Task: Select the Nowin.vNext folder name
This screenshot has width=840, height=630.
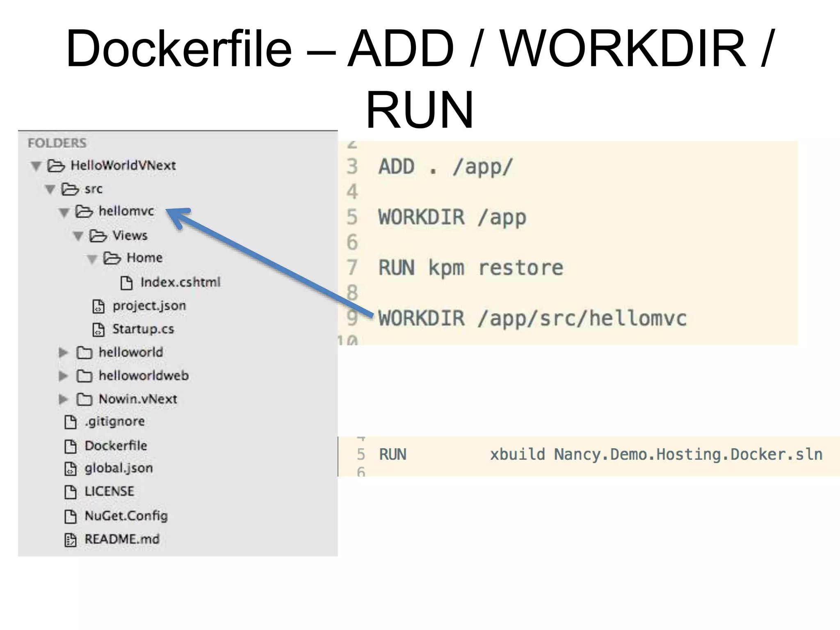Action: coord(138,399)
